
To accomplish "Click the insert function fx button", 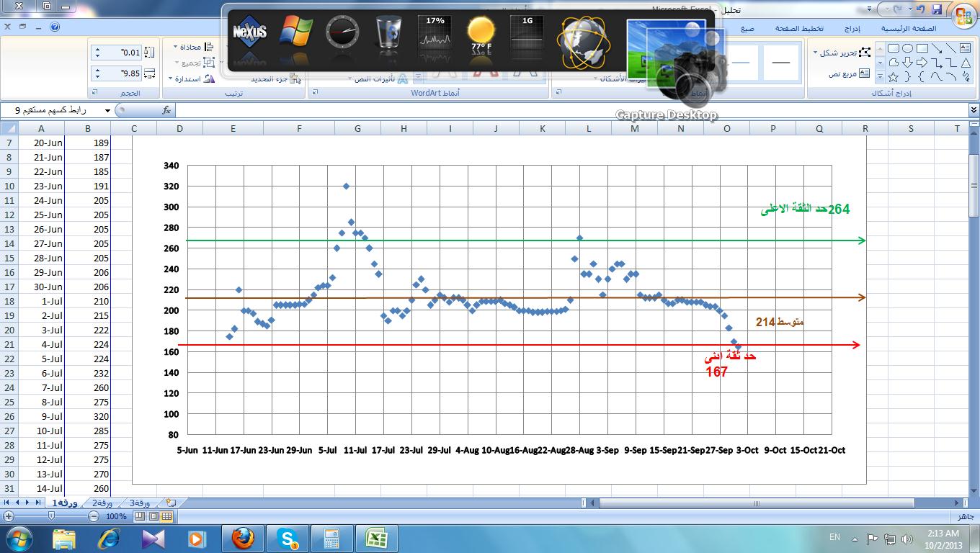I will click(x=166, y=110).
